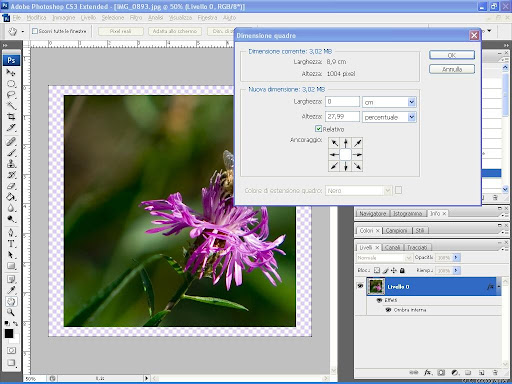The width and height of the screenshot is (512, 384).
Task: Open the status bar info arrow menu
Action: tap(146, 378)
